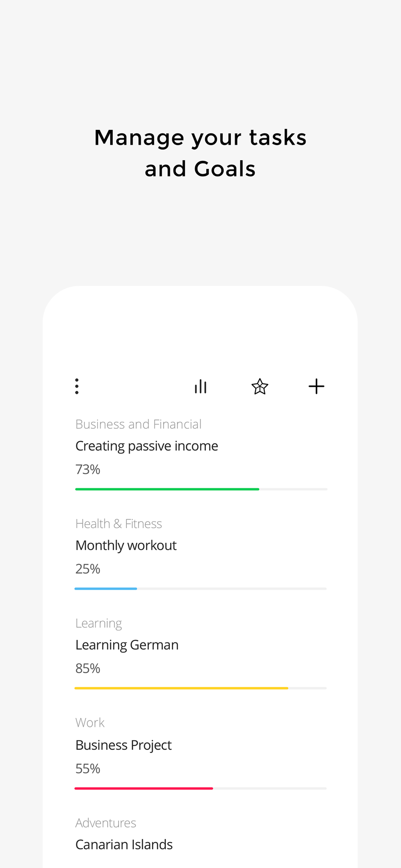The image size is (401, 868).
Task: Tap the star favorites icon
Action: (260, 386)
